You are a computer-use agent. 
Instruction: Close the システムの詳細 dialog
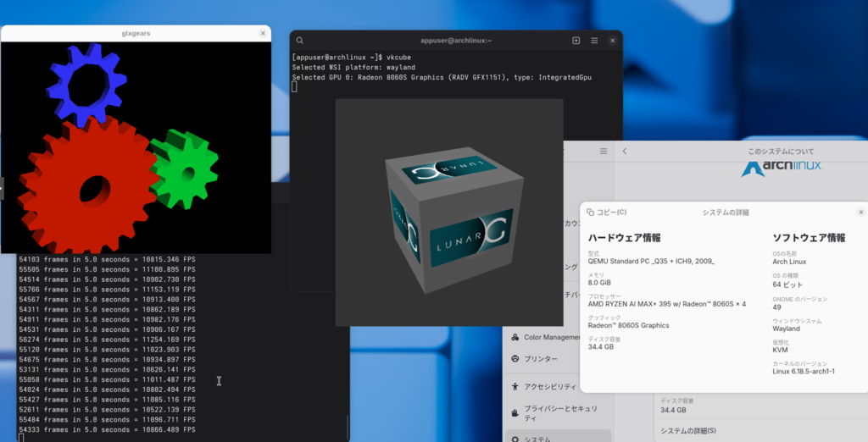coord(861,213)
